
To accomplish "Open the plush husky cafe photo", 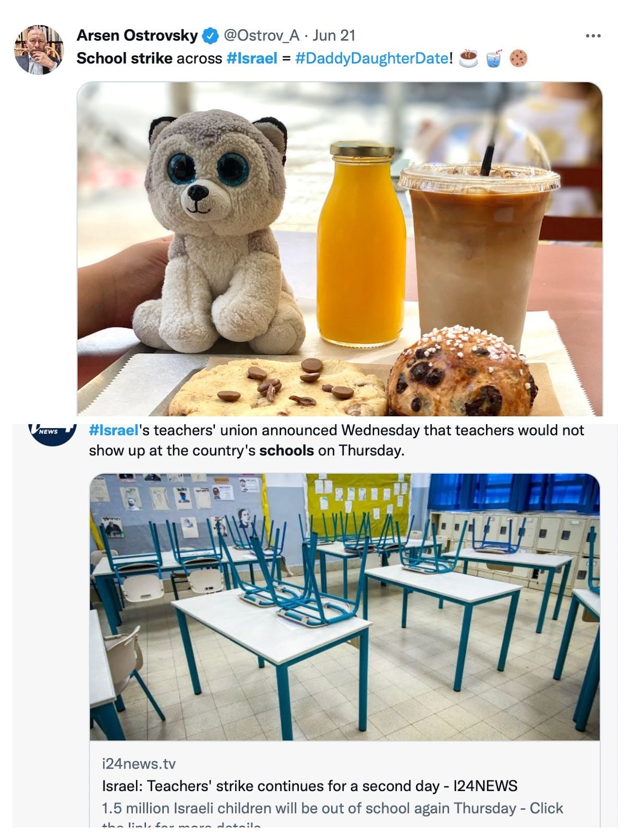I will (x=339, y=249).
